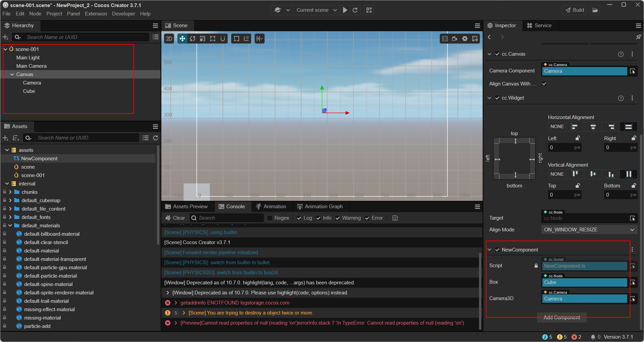The image size is (644, 342).
Task: Disable the cc.Canvas component checkbox
Action: 497,54
